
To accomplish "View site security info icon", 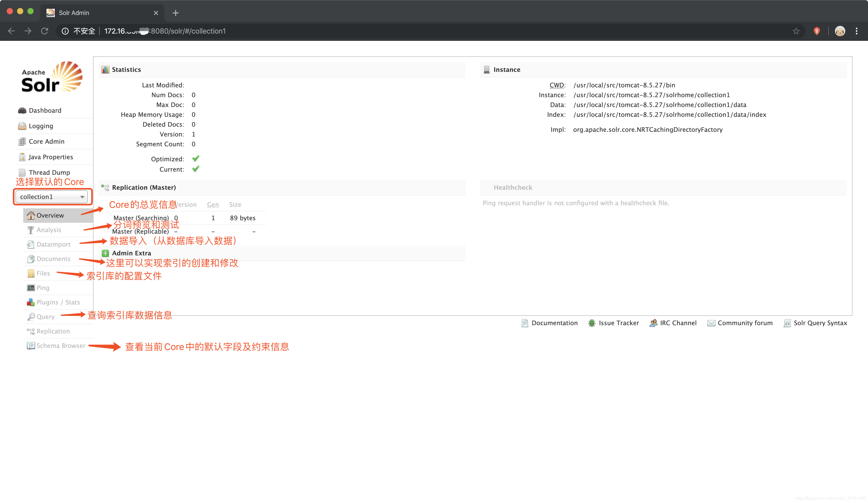I will point(65,31).
